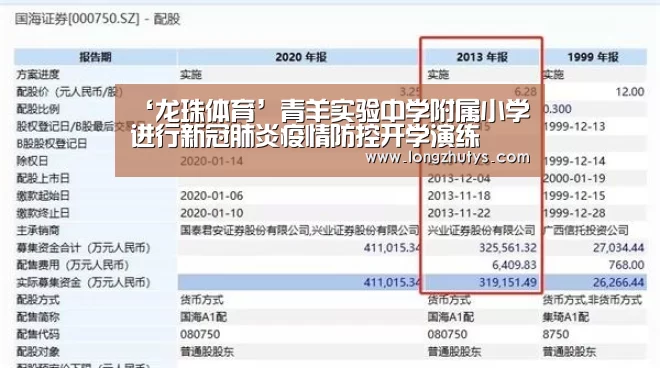
Task: Click the 国海证券[000750.SZ] - 配股 title
Action: click(98, 19)
